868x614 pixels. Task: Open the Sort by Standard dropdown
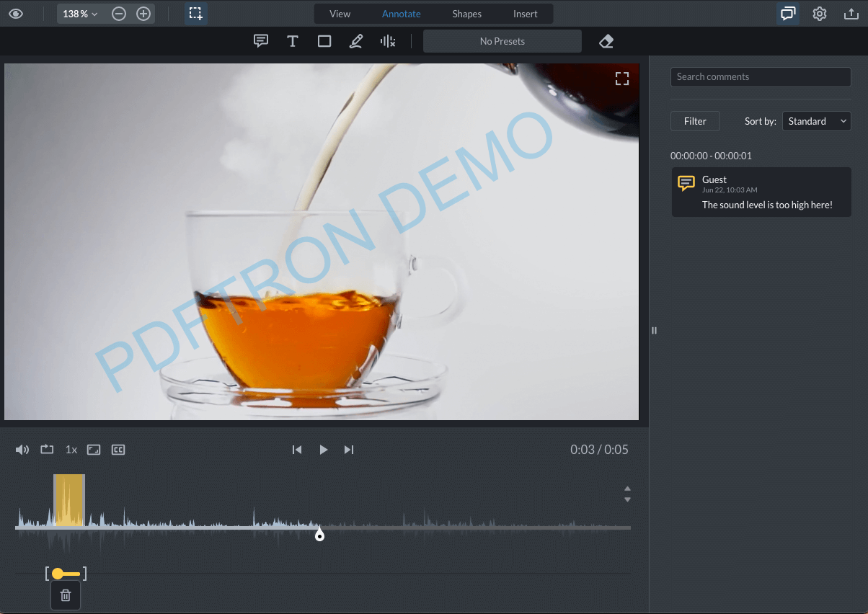(816, 121)
